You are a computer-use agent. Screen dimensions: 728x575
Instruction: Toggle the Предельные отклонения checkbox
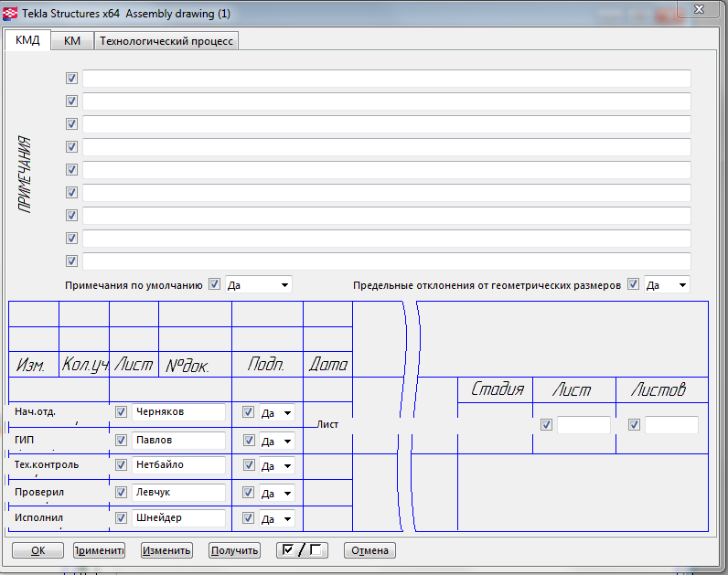pyautogui.click(x=634, y=284)
